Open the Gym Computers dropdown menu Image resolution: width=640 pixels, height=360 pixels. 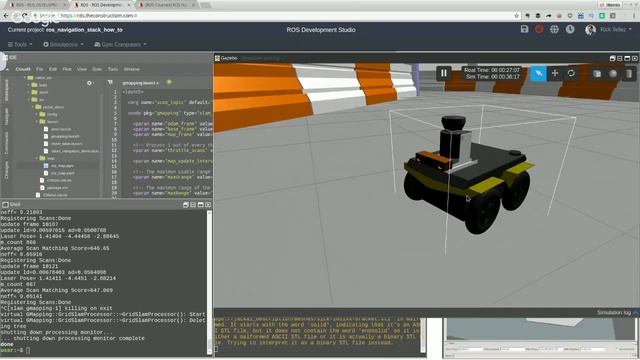click(x=120, y=44)
